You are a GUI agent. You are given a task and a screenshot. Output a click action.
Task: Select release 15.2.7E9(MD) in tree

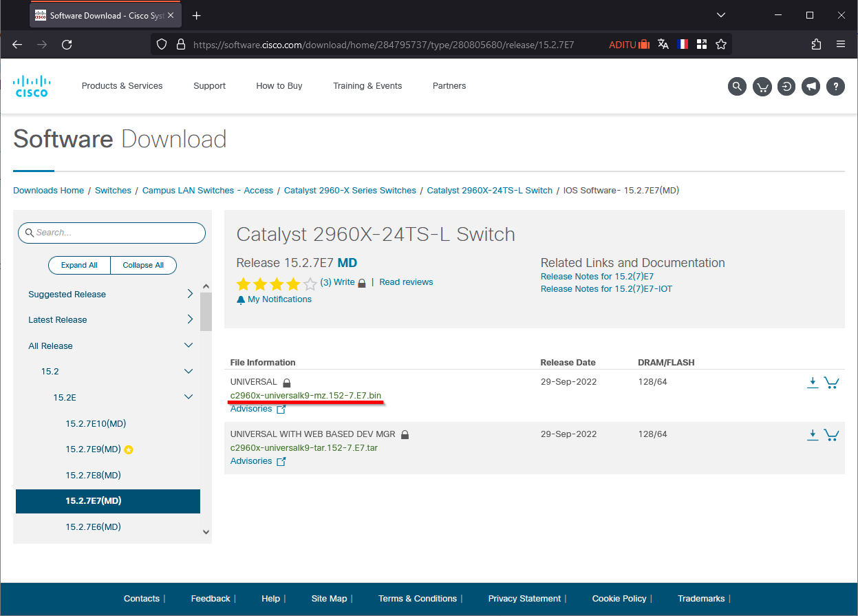[93, 449]
